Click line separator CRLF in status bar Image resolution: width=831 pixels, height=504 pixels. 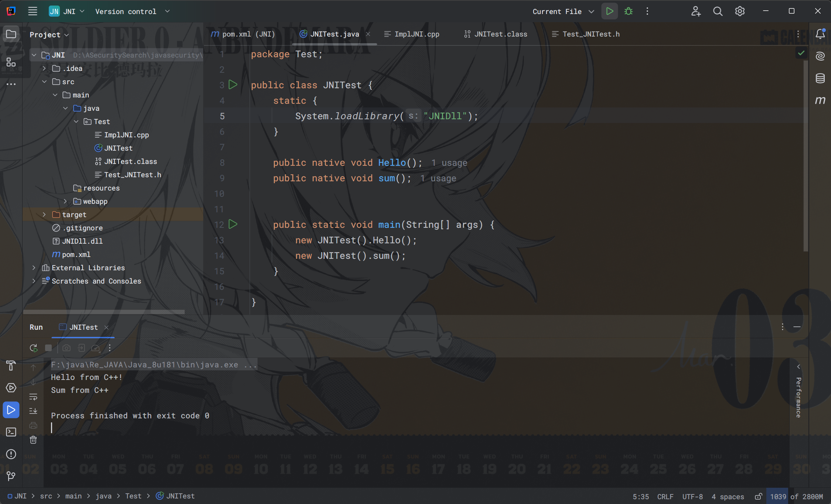pos(665,497)
